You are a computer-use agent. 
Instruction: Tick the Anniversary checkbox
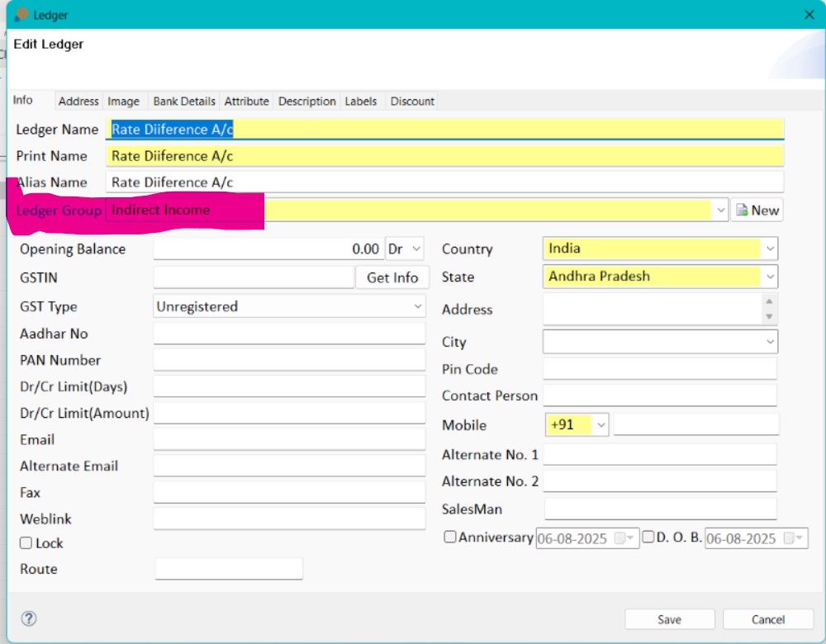point(449,537)
